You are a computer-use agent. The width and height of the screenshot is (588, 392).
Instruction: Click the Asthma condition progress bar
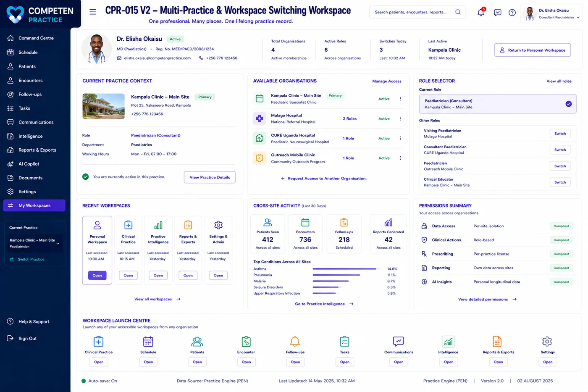pos(346,269)
